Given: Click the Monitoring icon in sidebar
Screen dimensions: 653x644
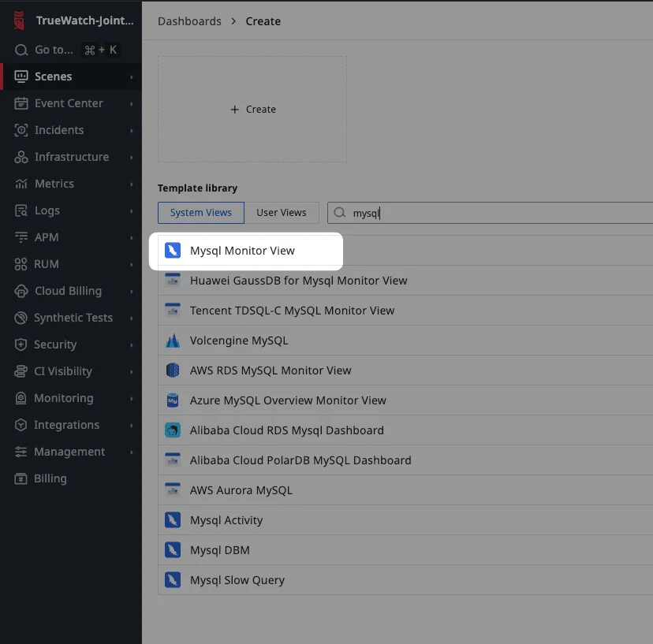Looking at the screenshot, I should pyautogui.click(x=21, y=398).
